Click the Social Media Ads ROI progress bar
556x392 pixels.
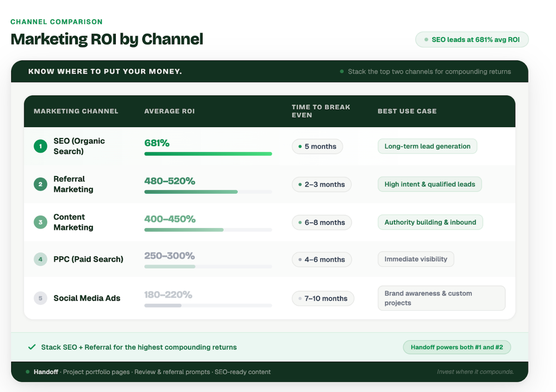point(208,305)
